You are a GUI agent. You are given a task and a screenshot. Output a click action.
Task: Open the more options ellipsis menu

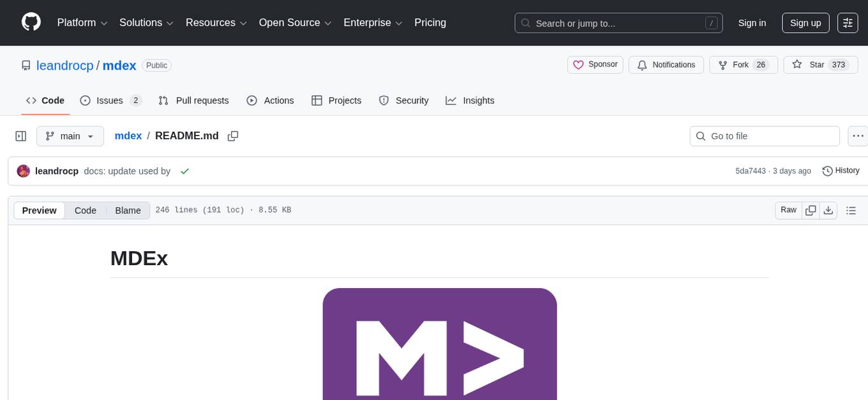(858, 135)
